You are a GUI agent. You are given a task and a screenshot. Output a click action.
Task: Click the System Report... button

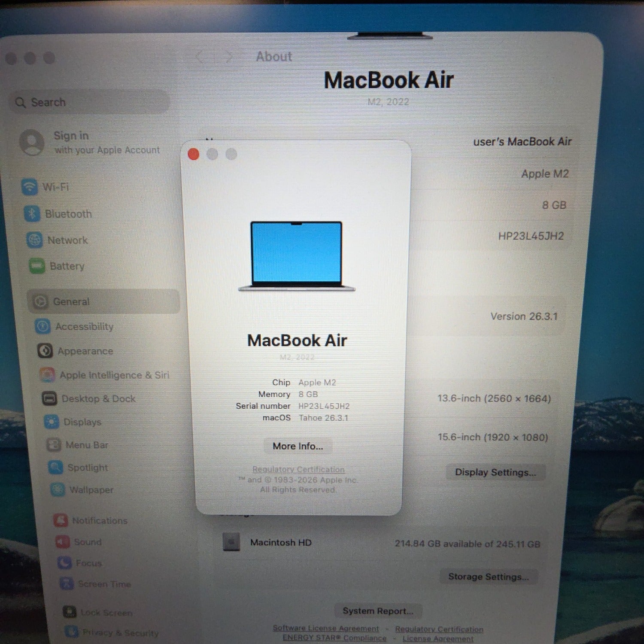point(378,611)
